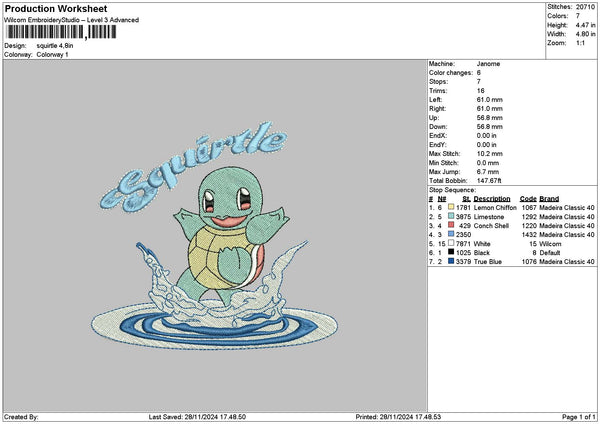
Task: Click the 'Colorway 1' value
Action: pos(52,55)
